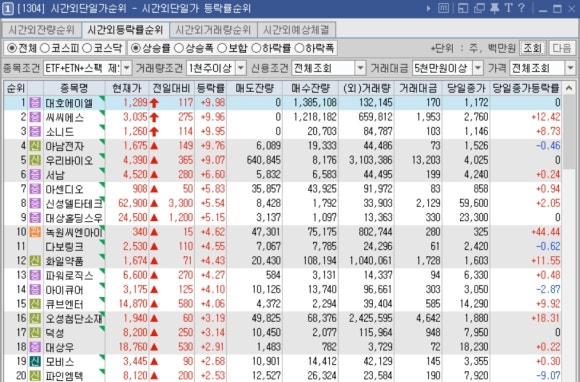Open the 신용조건 전체조회 dropdown arrow
Screen dimensions: 580x382
(361, 68)
